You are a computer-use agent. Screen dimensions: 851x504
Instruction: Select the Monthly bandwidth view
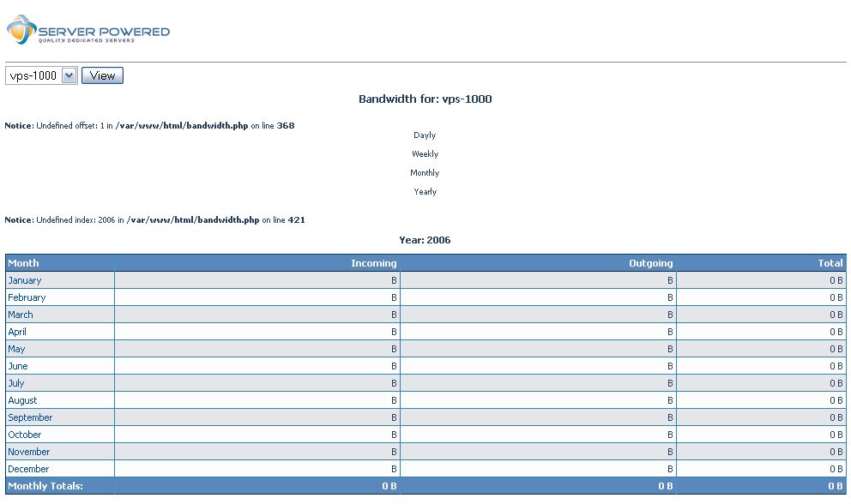pos(425,173)
